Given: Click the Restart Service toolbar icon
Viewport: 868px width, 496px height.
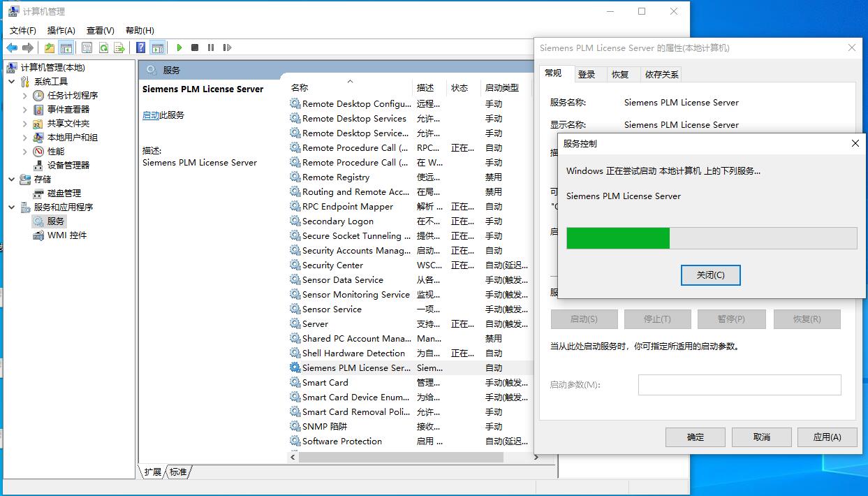Looking at the screenshot, I should point(227,48).
